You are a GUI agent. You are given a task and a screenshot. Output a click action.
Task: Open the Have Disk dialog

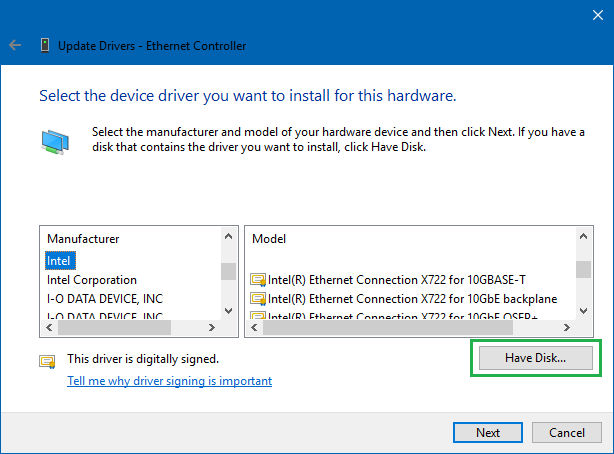[535, 358]
